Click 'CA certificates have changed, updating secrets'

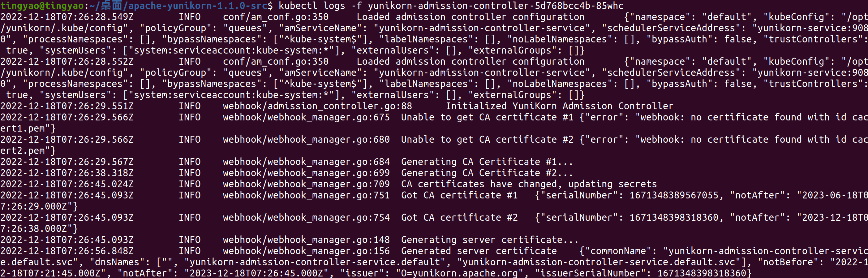pos(529,184)
